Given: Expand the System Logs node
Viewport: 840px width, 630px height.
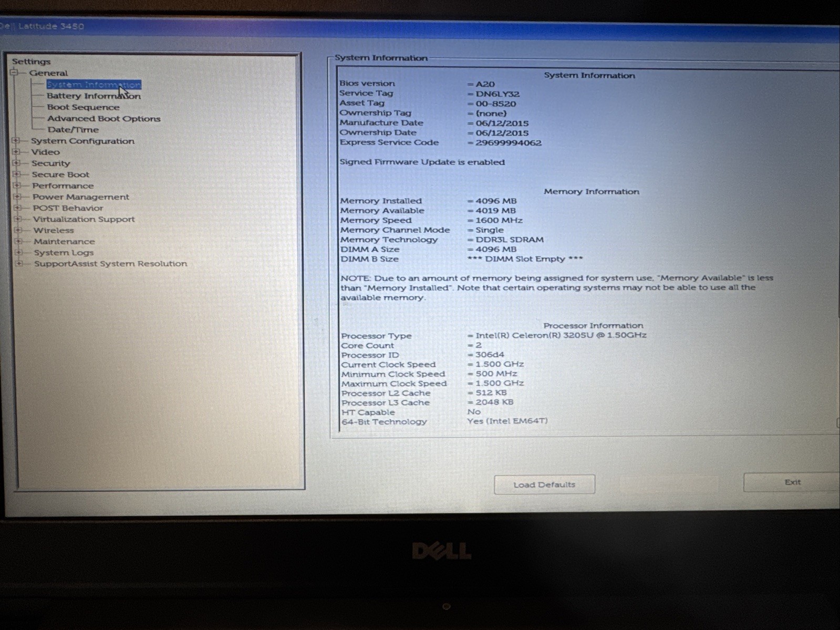Looking at the screenshot, I should (18, 252).
